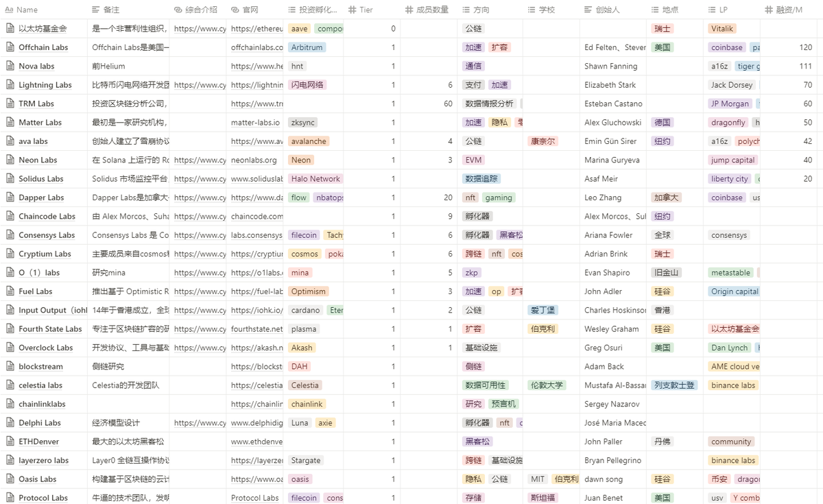Click the 爱丁堡 school tag
The height and width of the screenshot is (504, 823).
542,310
